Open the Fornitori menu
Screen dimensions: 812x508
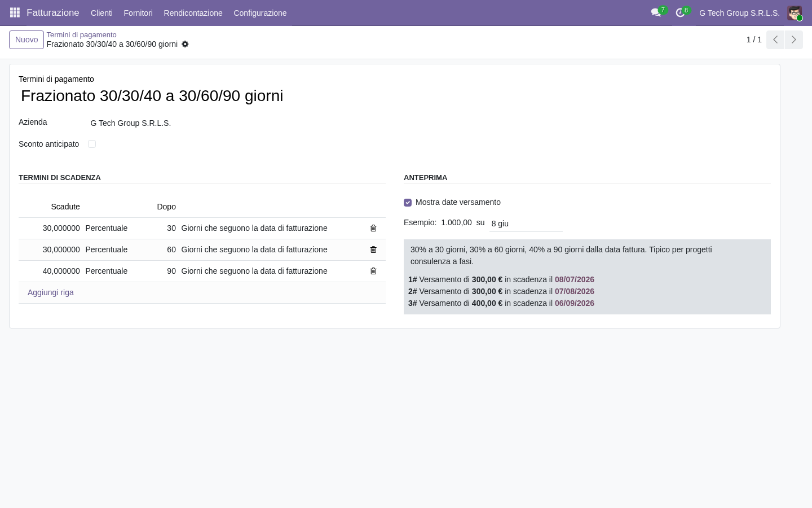point(138,13)
